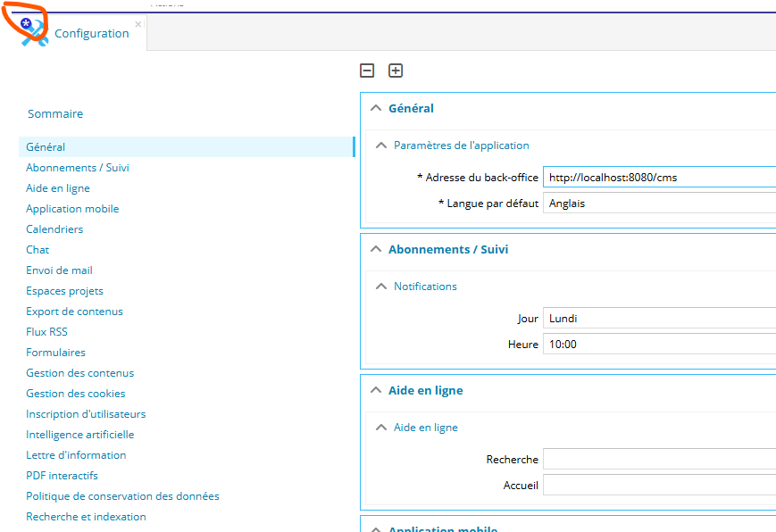Go to Application mobile in summary

coord(72,209)
